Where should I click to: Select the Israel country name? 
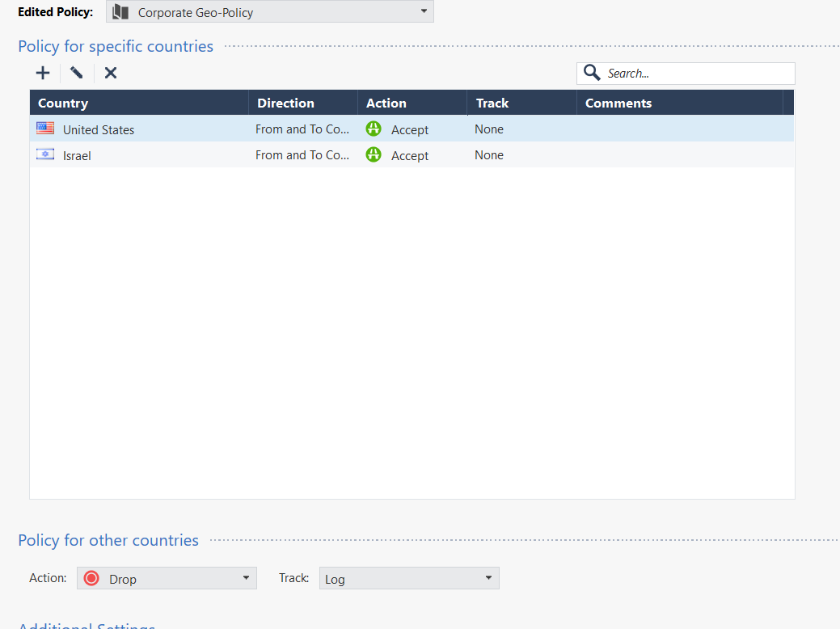77,156
